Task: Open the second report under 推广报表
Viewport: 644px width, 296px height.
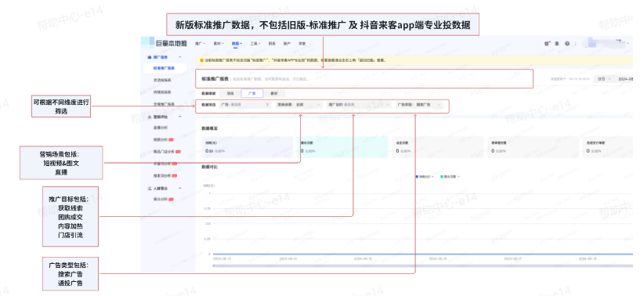Action: click(x=162, y=80)
